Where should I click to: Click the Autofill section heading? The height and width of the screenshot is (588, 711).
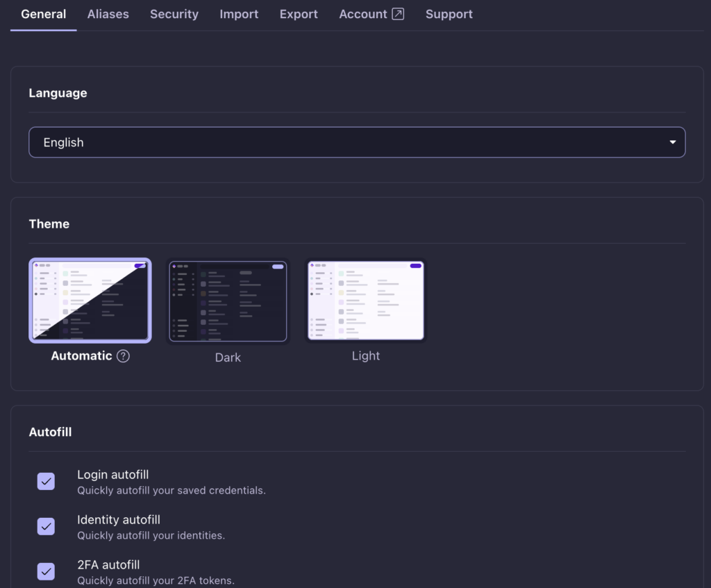(x=50, y=432)
